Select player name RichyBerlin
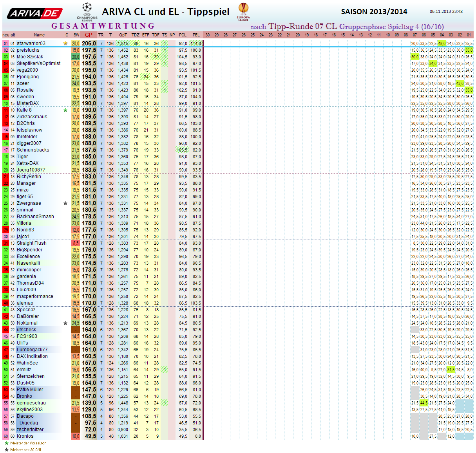 pyautogui.click(x=29, y=177)
